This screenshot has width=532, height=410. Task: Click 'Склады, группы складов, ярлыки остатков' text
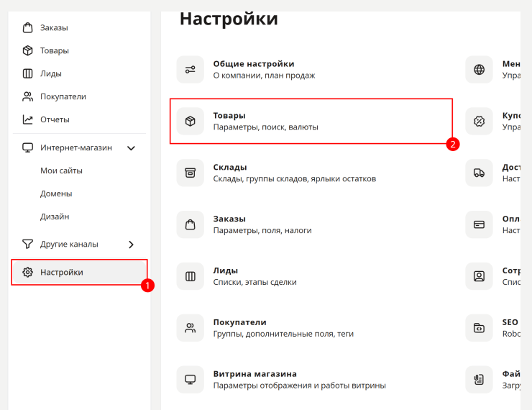tap(295, 178)
